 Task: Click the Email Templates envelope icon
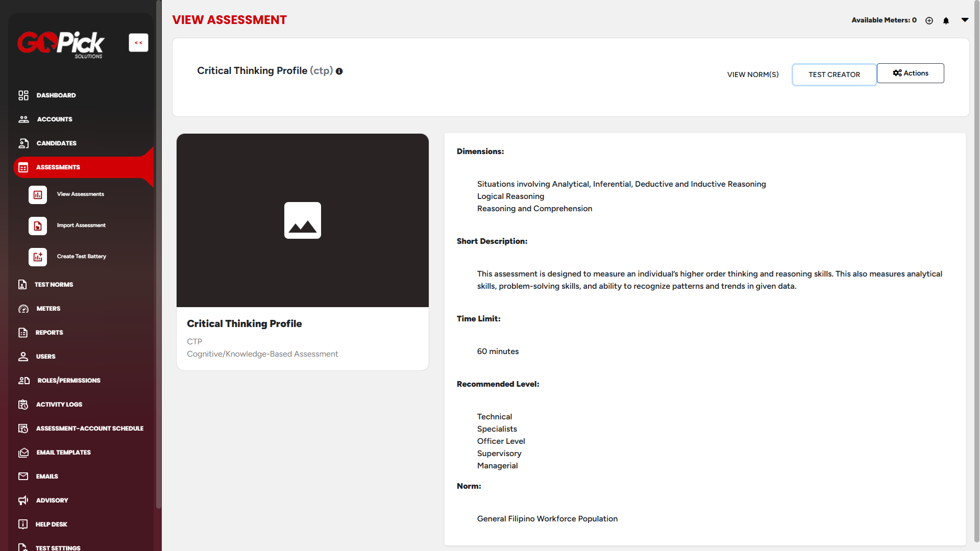pos(23,453)
